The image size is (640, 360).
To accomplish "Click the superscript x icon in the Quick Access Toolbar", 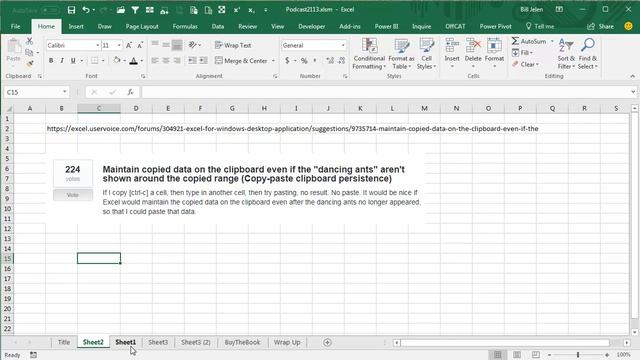I will (x=237, y=10).
